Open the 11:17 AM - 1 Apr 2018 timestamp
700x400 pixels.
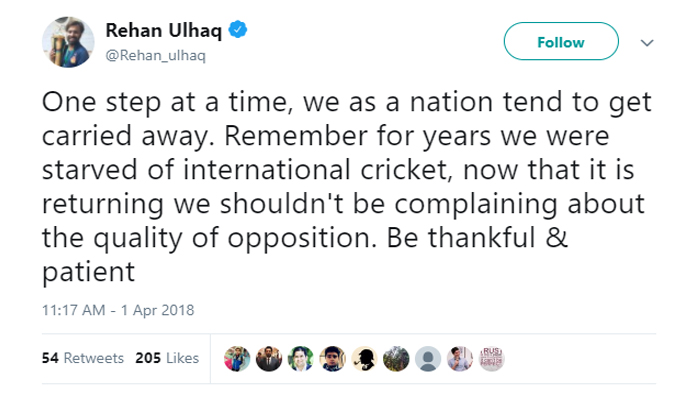[x=118, y=310]
